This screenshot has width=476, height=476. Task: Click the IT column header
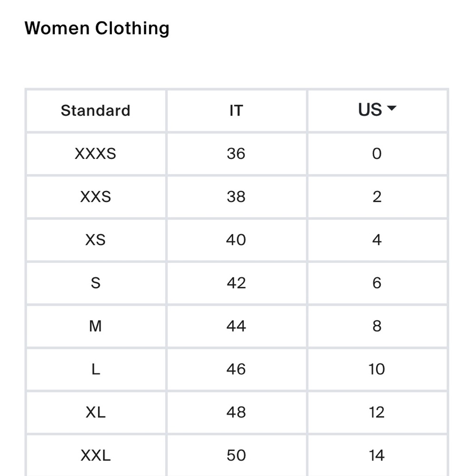click(236, 110)
